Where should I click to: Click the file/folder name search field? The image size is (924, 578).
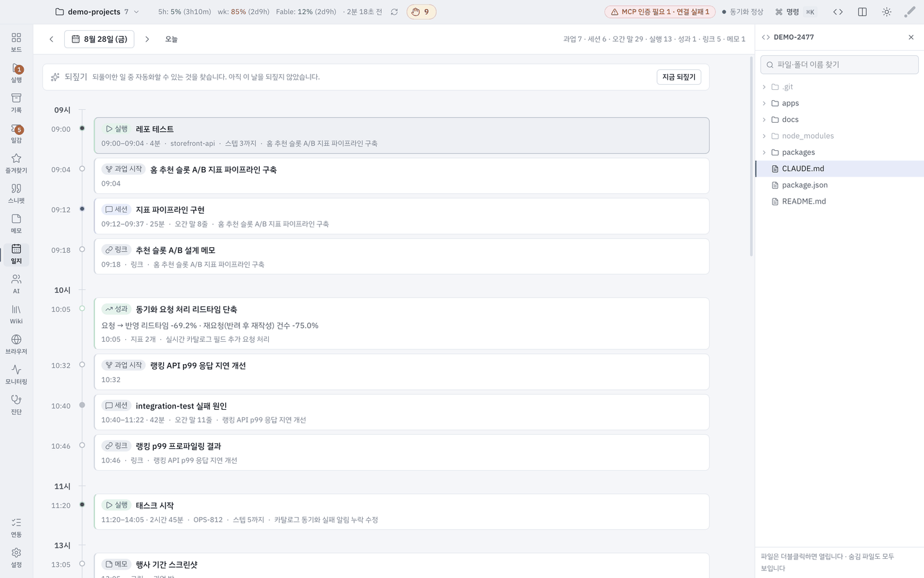(839, 64)
